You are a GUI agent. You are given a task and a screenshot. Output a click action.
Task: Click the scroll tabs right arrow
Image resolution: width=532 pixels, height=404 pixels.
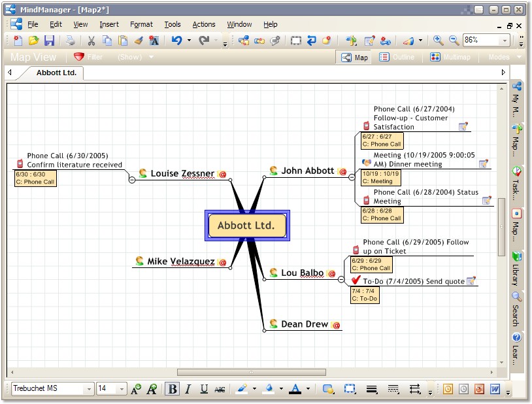click(x=503, y=73)
